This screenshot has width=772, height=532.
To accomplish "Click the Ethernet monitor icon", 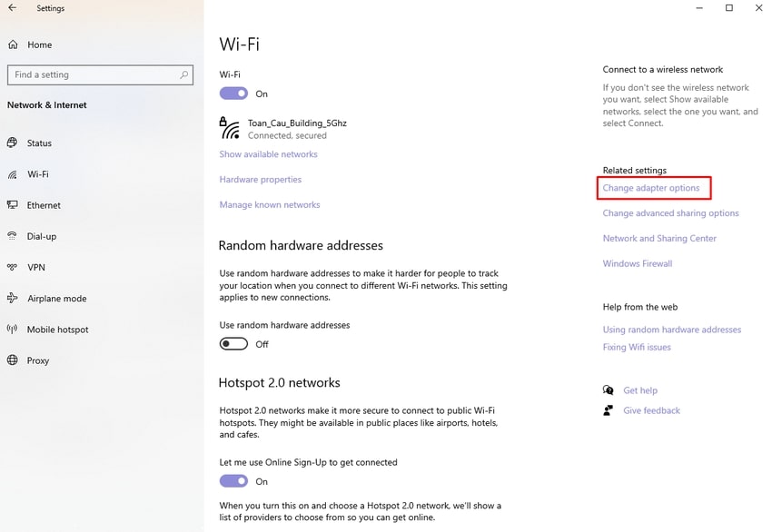I will point(13,205).
